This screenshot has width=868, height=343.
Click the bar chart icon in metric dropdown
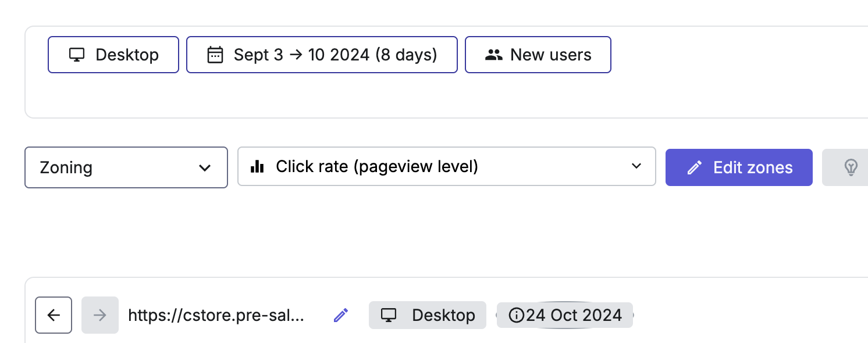click(x=257, y=167)
